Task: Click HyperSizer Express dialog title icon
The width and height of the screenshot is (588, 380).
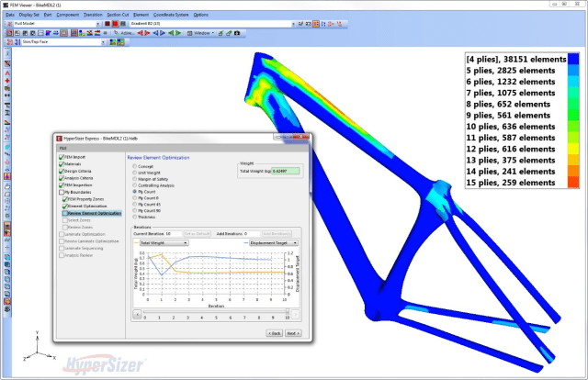Action: click(x=59, y=139)
